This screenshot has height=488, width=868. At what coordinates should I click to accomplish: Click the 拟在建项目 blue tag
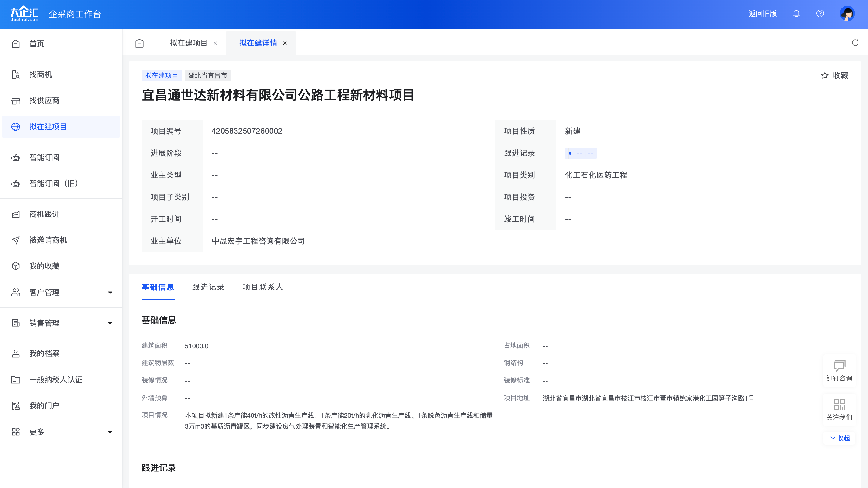click(162, 75)
